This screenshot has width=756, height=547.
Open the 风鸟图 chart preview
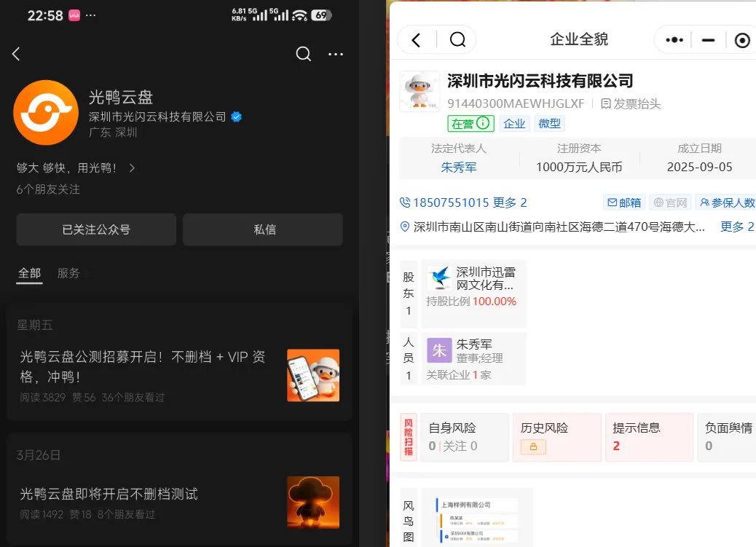477,518
